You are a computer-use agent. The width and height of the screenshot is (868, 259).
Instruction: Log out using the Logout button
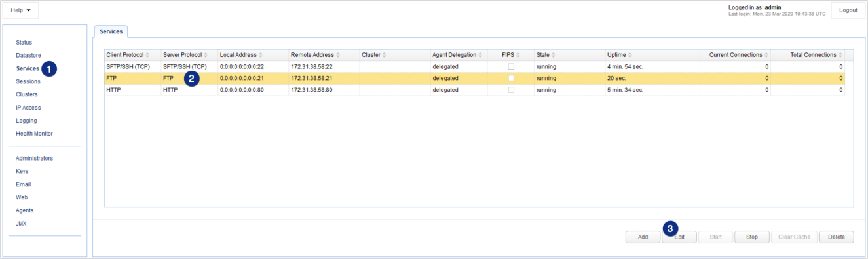coord(848,10)
